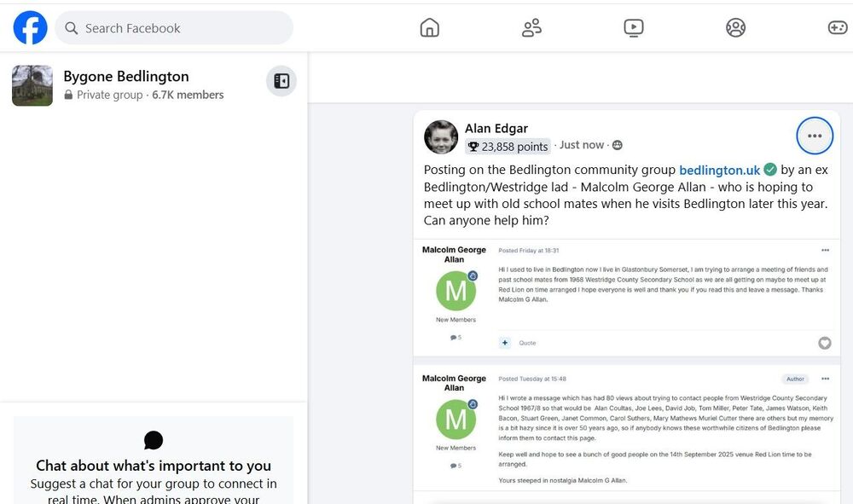Image resolution: width=853 pixels, height=504 pixels.
Task: Click the Search Facebook field
Action: [x=173, y=28]
